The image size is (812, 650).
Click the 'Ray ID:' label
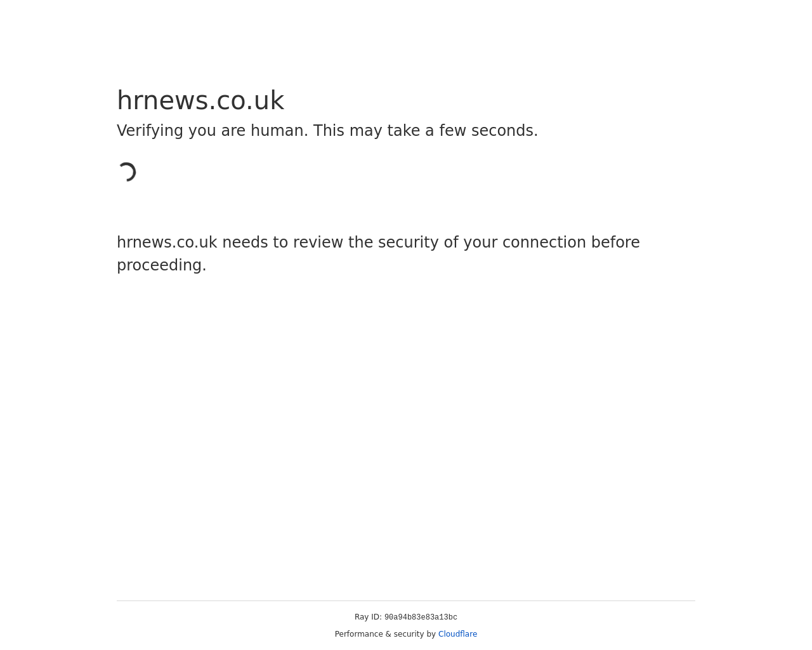[368, 617]
